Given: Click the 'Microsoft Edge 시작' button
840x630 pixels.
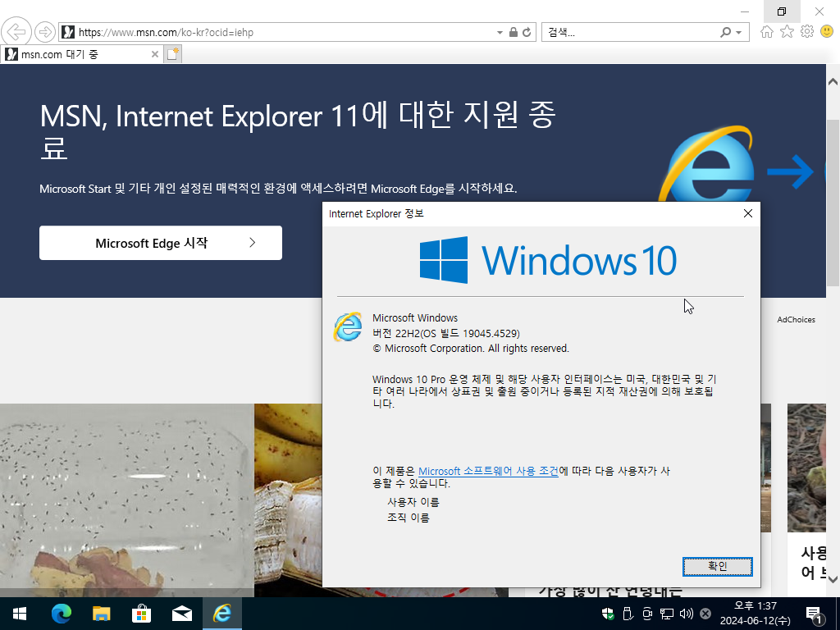Looking at the screenshot, I should 161,243.
